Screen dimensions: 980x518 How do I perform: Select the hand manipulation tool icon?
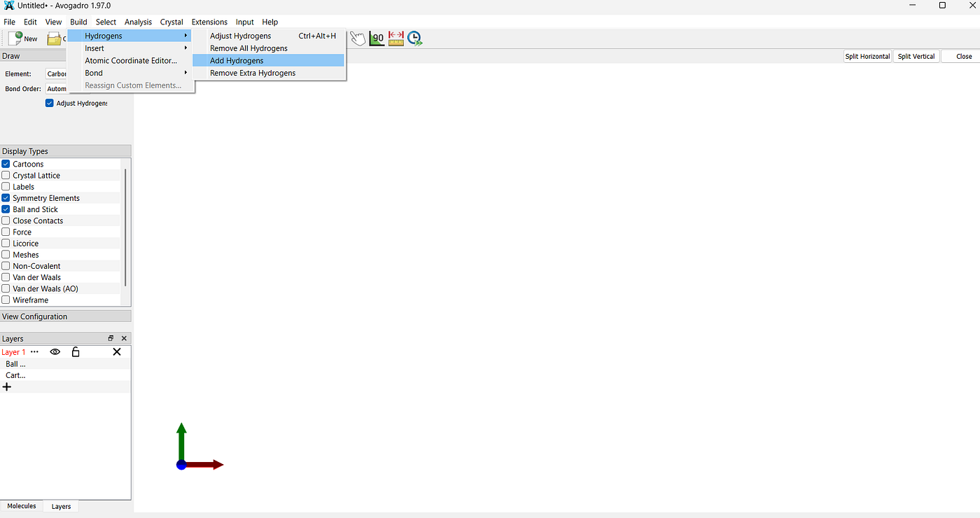click(358, 38)
